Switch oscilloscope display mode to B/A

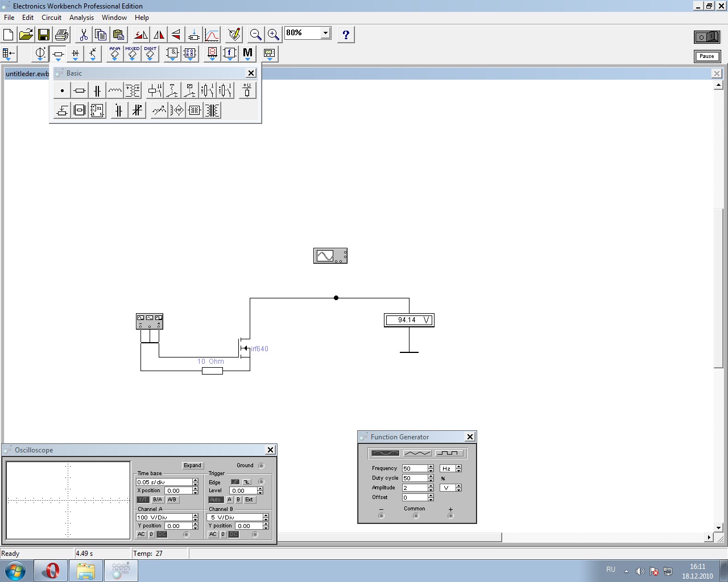158,500
